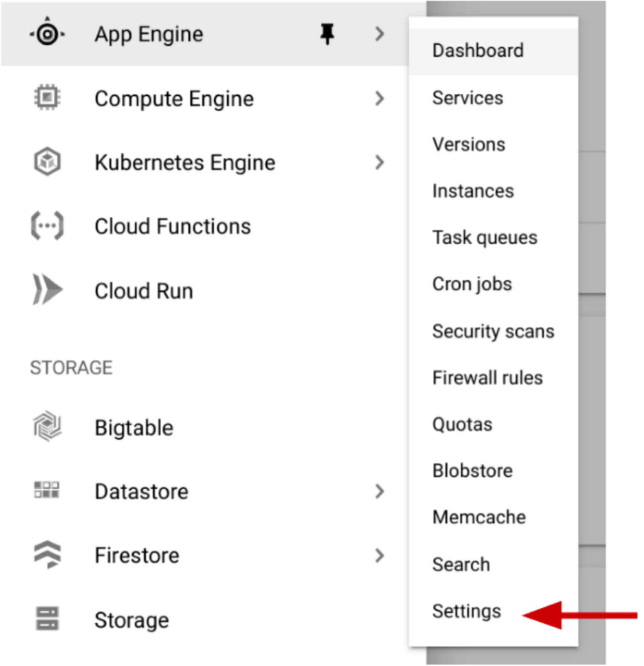Open the Cloud Functions label
The width and height of the screenshot is (644, 666).
[x=173, y=226]
